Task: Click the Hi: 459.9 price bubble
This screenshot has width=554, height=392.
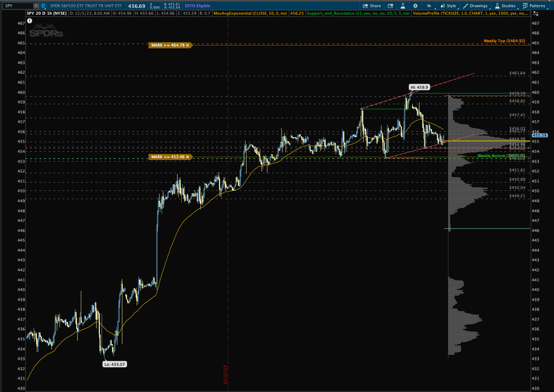Action: tap(420, 87)
